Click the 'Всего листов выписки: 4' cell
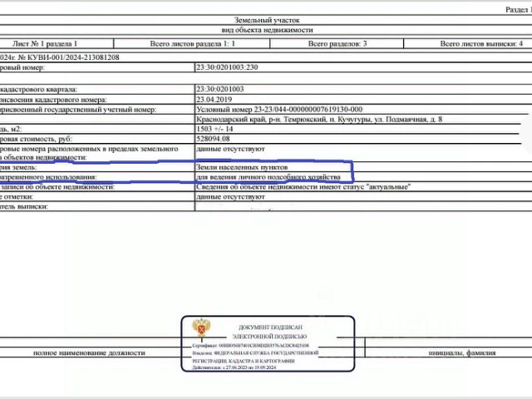The width and height of the screenshot is (532, 399). 481,43
